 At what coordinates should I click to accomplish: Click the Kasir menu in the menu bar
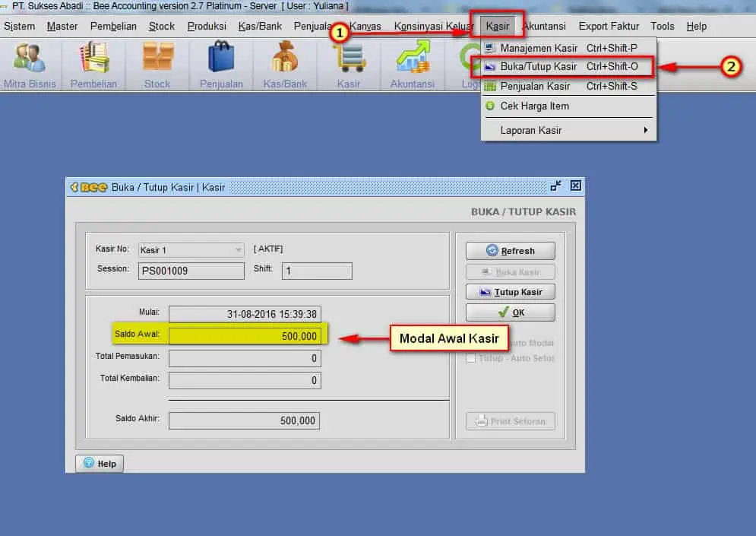497,26
